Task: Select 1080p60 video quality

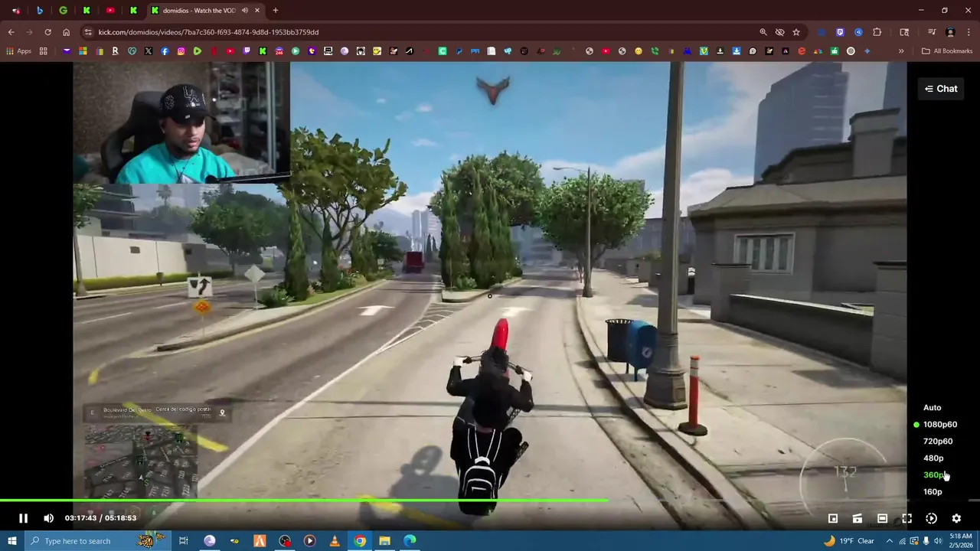Action: pos(940,425)
